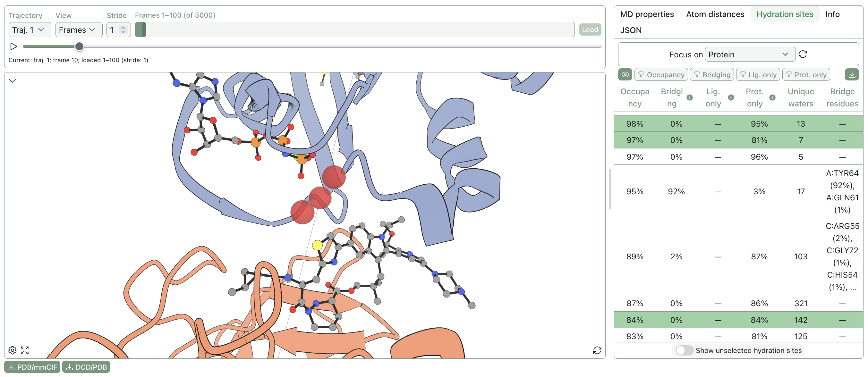Toggle the Occupancy filter
Image resolution: width=868 pixels, height=377 pixels.
(661, 74)
